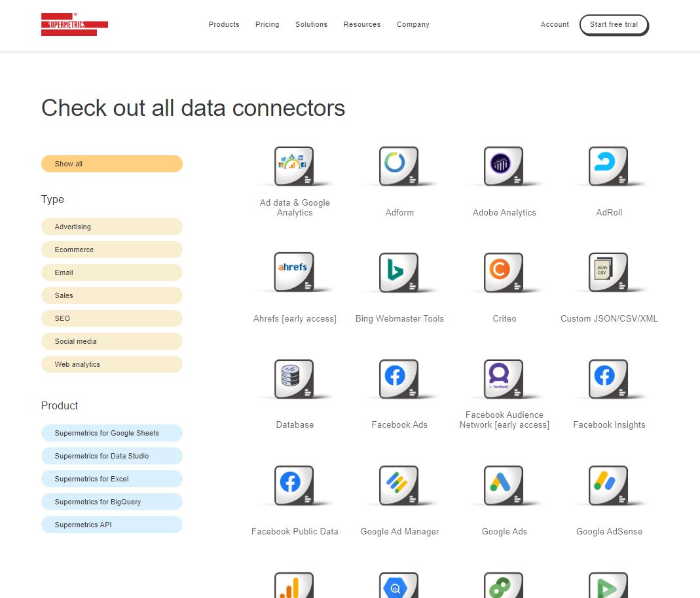Open the Facebook Ads connector icon
The height and width of the screenshot is (598, 700).
point(399,379)
